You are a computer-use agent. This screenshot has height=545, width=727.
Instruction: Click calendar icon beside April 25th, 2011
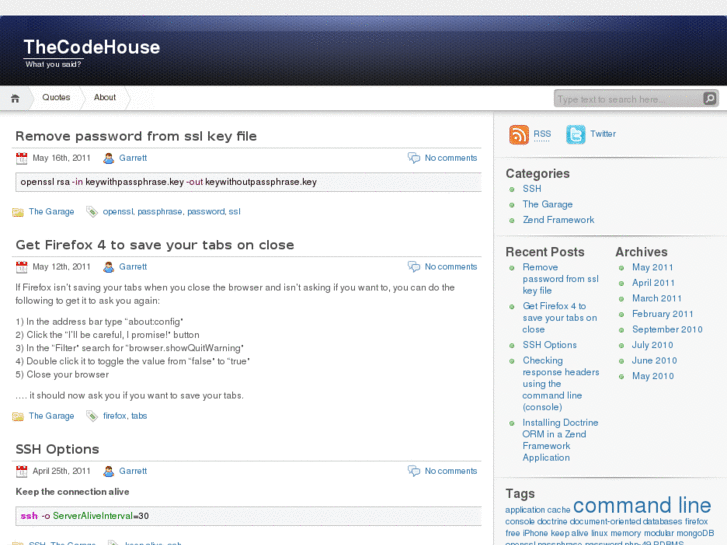coord(21,471)
